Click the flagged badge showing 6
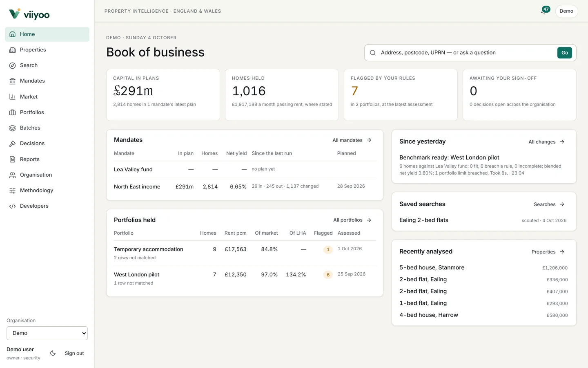The width and height of the screenshot is (588, 368). (328, 275)
